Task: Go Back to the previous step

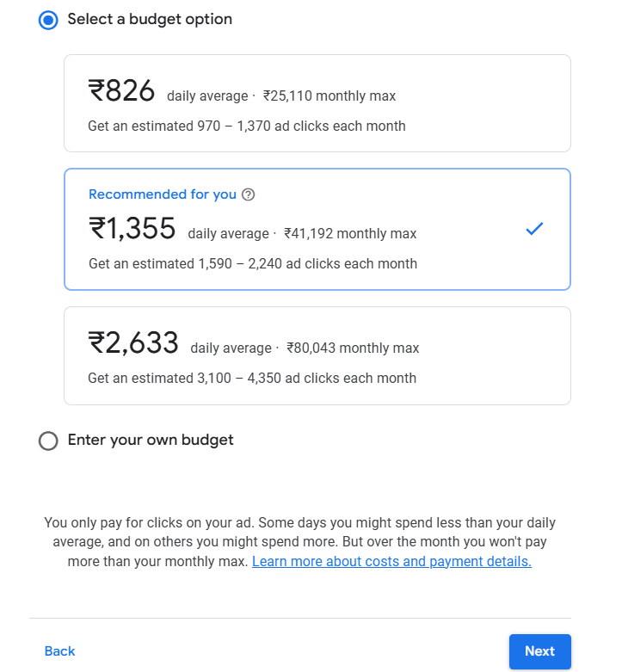Action: click(60, 651)
